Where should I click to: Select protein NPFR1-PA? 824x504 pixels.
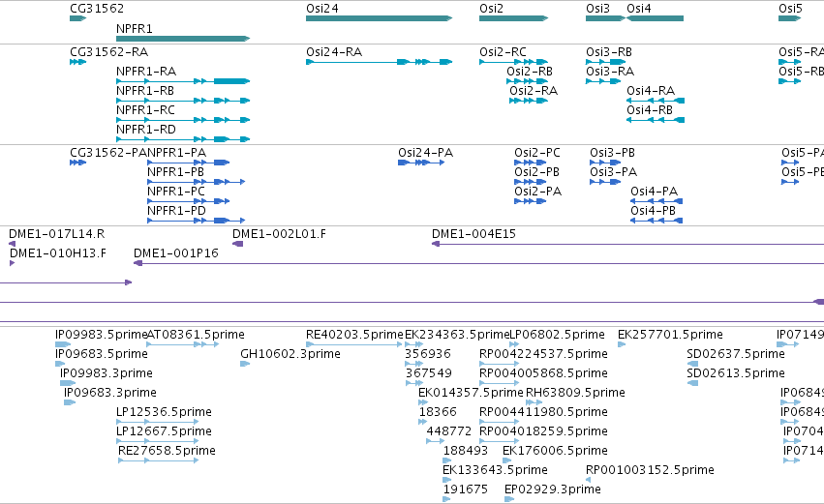pos(176,153)
